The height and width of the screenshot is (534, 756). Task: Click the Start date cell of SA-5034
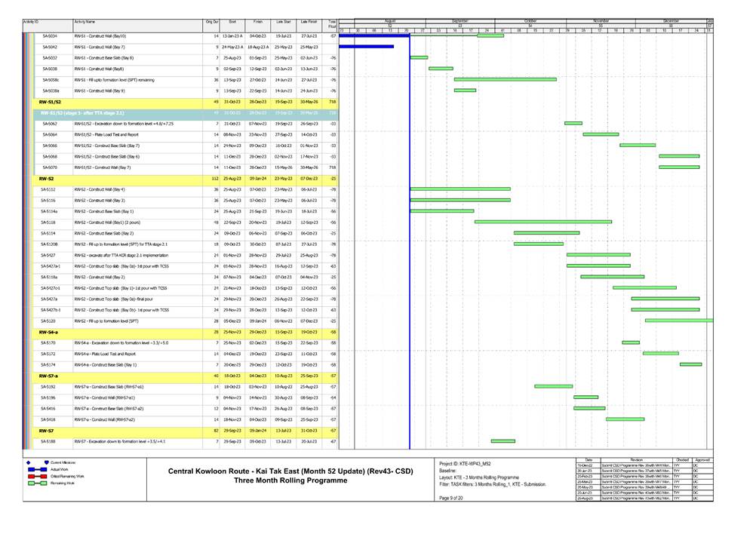[232, 35]
